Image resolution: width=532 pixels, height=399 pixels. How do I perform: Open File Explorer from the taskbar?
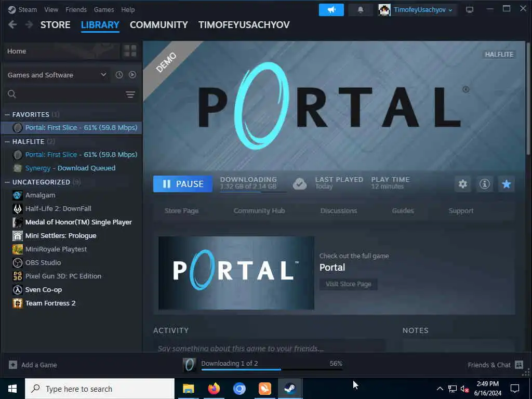188,389
